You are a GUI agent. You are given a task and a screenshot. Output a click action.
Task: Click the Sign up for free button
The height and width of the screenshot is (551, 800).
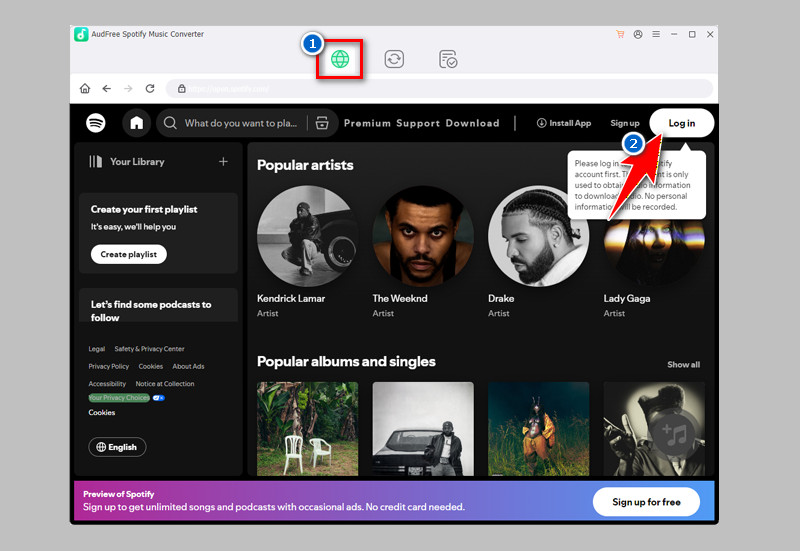[646, 502]
